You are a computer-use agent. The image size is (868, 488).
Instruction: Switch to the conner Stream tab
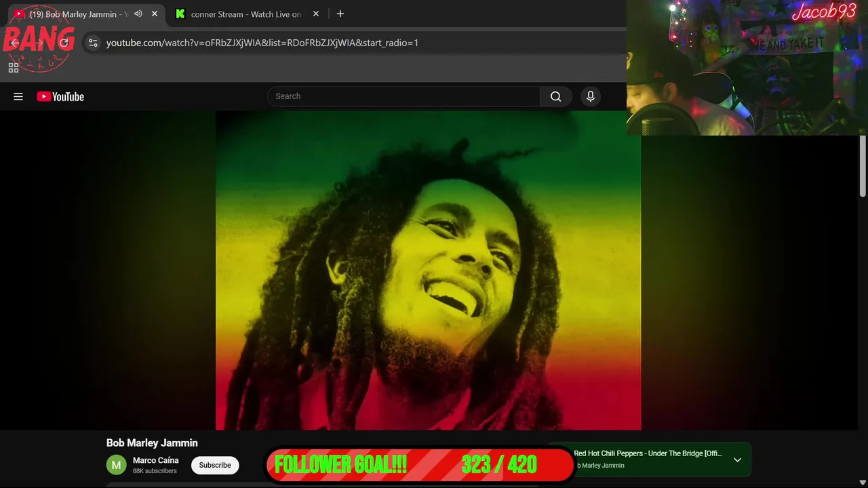coord(246,14)
